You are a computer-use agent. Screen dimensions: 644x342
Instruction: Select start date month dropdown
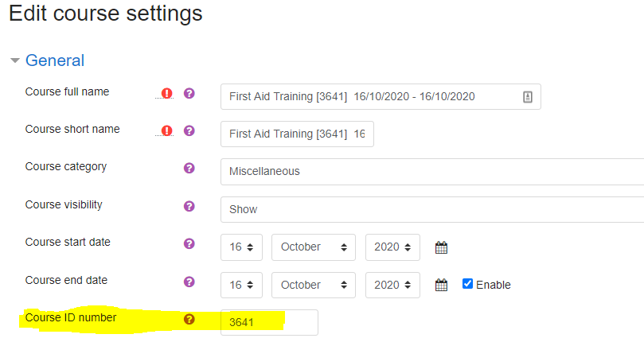pyautogui.click(x=313, y=247)
